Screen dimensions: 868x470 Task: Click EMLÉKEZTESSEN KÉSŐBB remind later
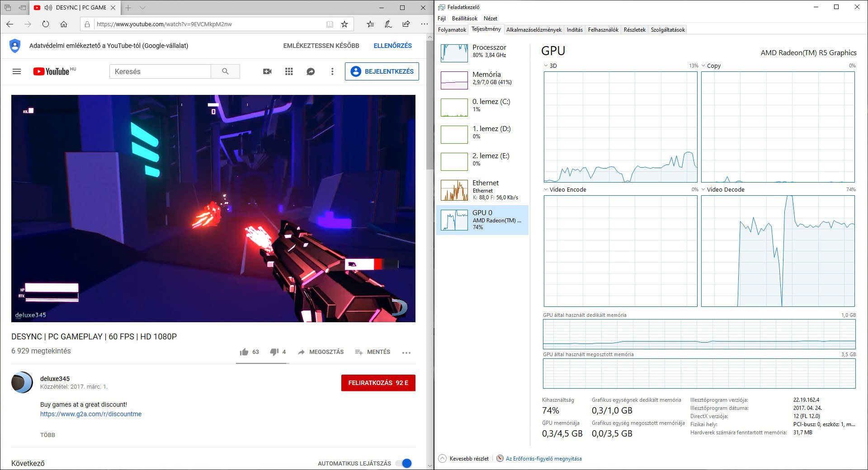[321, 46]
